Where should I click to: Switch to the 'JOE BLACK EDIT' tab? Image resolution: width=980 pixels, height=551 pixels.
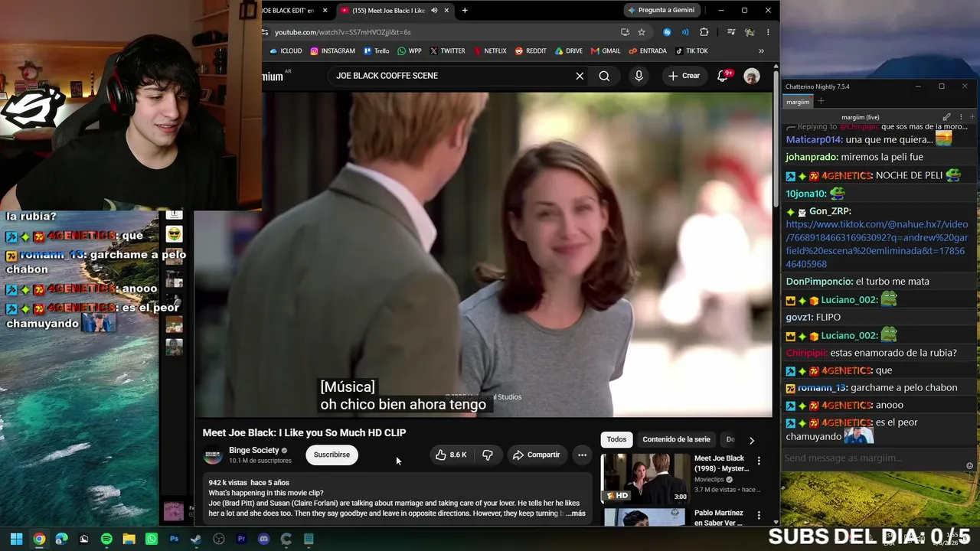(294, 11)
